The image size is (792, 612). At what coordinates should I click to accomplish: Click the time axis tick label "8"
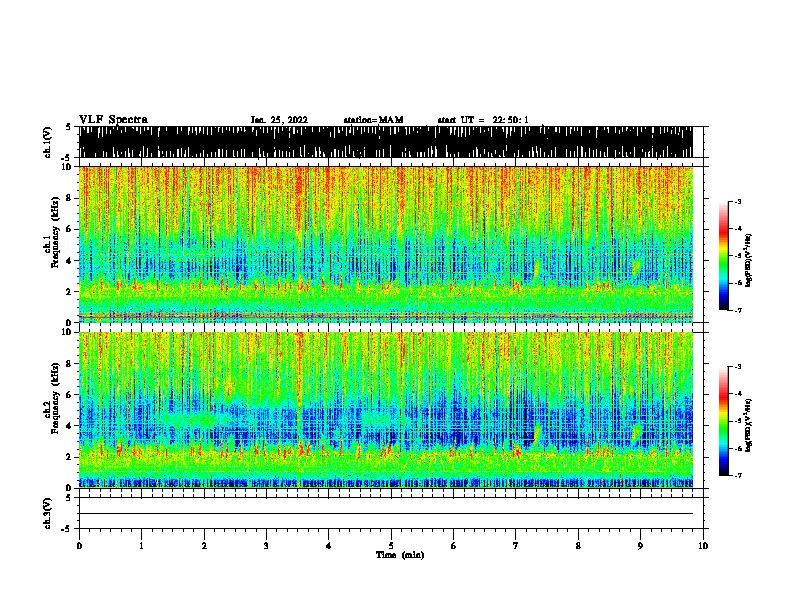click(x=578, y=546)
